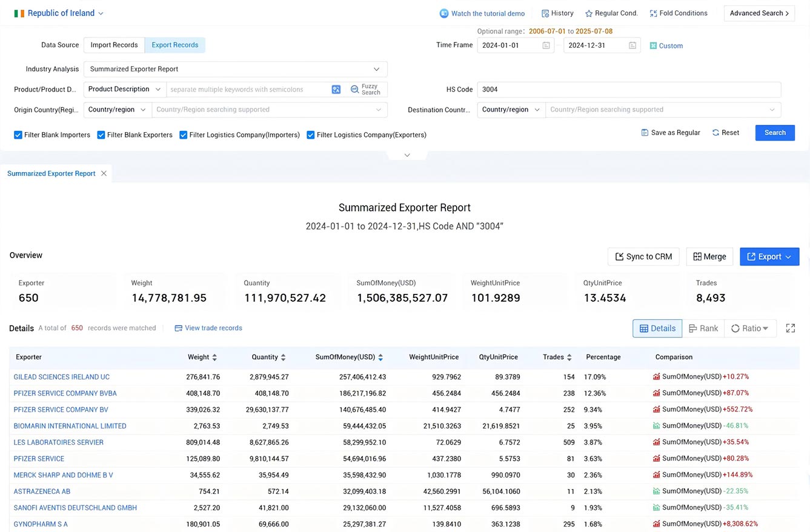Click comparison chart icon for GILEAD SCIENCES row

(657, 377)
